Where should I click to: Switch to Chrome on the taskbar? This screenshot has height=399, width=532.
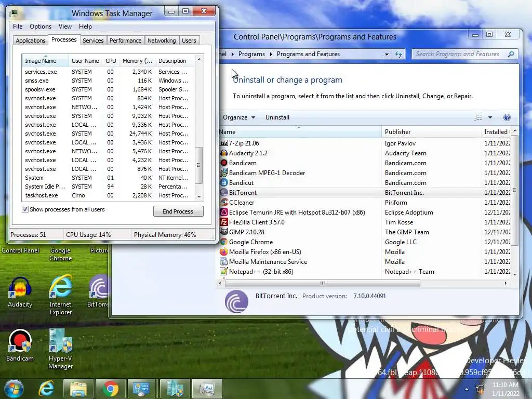pyautogui.click(x=111, y=389)
